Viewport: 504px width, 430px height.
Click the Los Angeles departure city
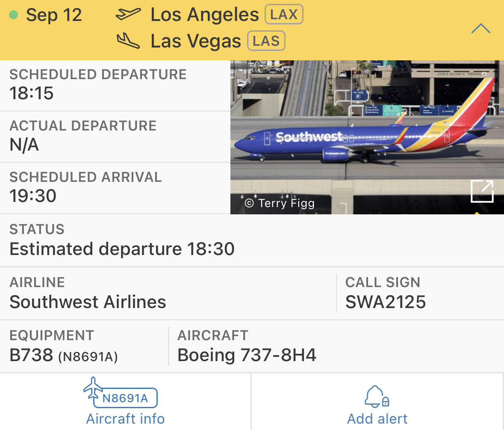(204, 15)
